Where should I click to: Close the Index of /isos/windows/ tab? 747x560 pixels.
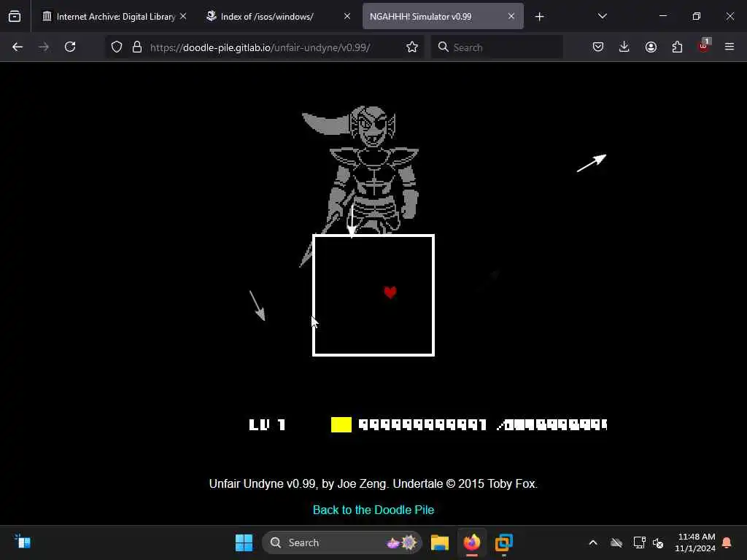tap(347, 17)
